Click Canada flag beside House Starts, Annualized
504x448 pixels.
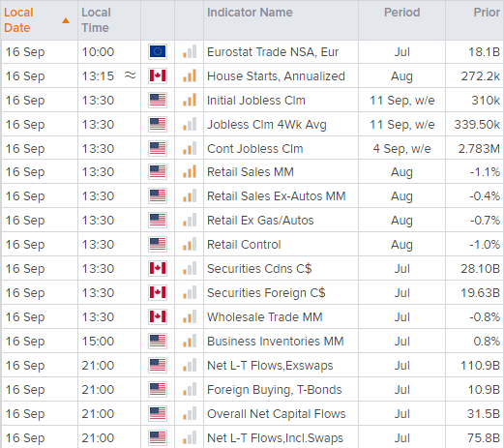(158, 75)
